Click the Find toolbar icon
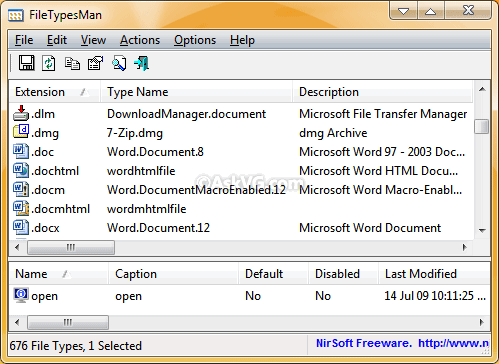 pyautogui.click(x=119, y=63)
